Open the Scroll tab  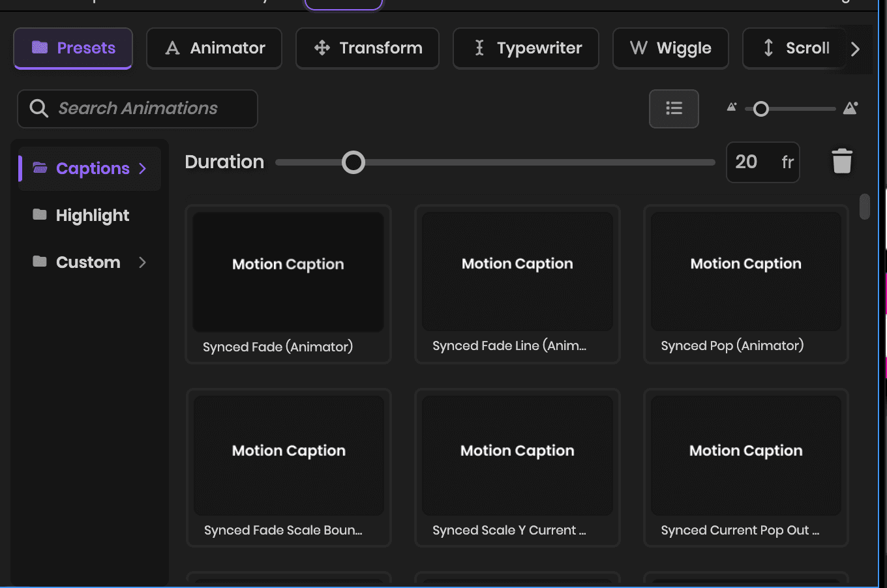point(794,48)
